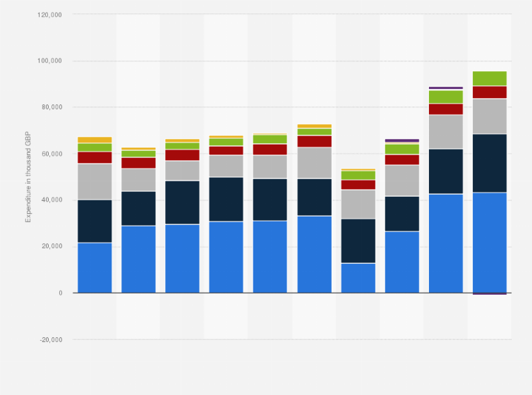Select the red segment of the fifth bar
Screen dimensions: 532x395
click(270, 150)
